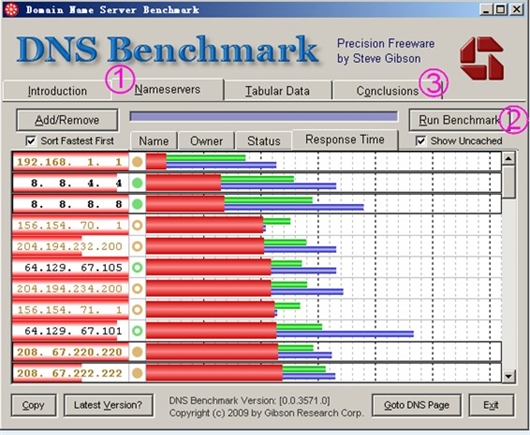Click the scroll up arrow in server list

click(509, 158)
